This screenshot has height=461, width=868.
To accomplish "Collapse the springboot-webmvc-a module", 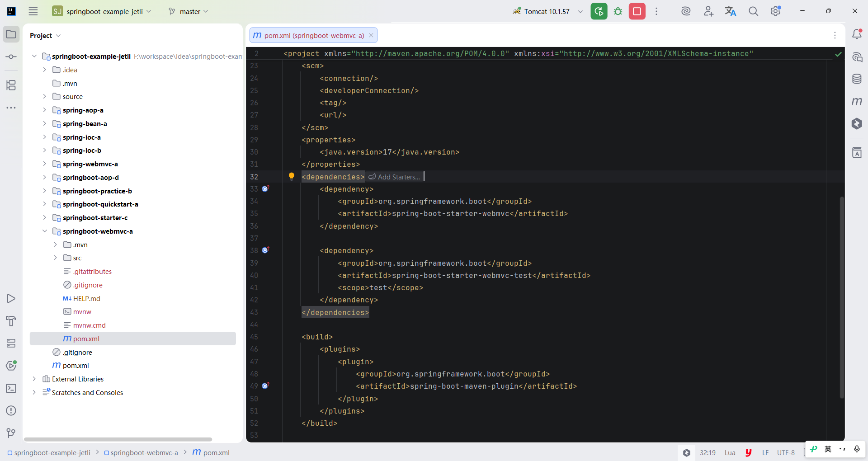I will point(44,231).
